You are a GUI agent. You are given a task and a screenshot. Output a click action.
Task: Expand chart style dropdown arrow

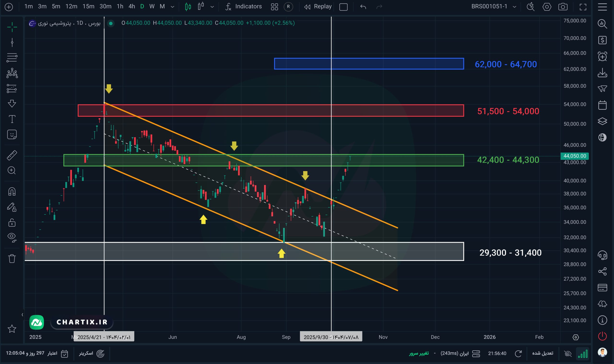click(212, 7)
